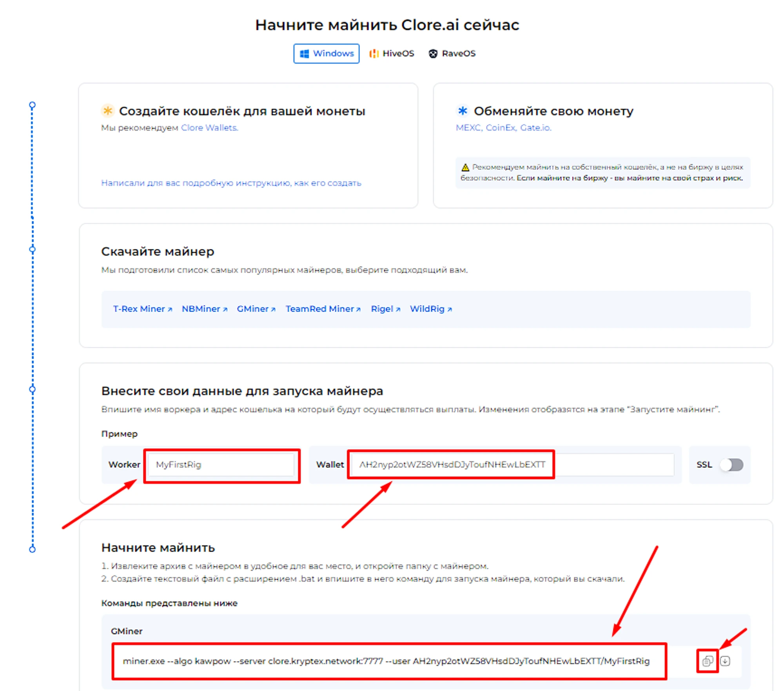Open the detailed wallet creation instruction link
Viewport: 784px width, 691px height.
click(231, 183)
